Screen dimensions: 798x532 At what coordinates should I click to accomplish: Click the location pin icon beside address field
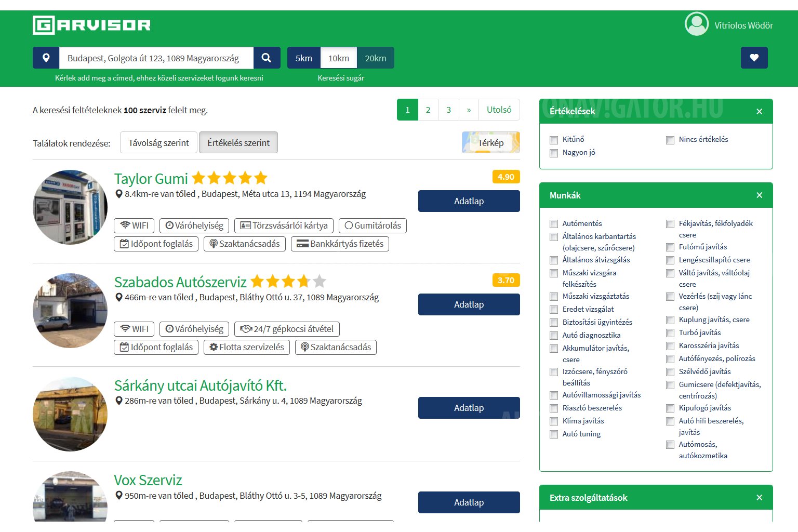click(46, 58)
